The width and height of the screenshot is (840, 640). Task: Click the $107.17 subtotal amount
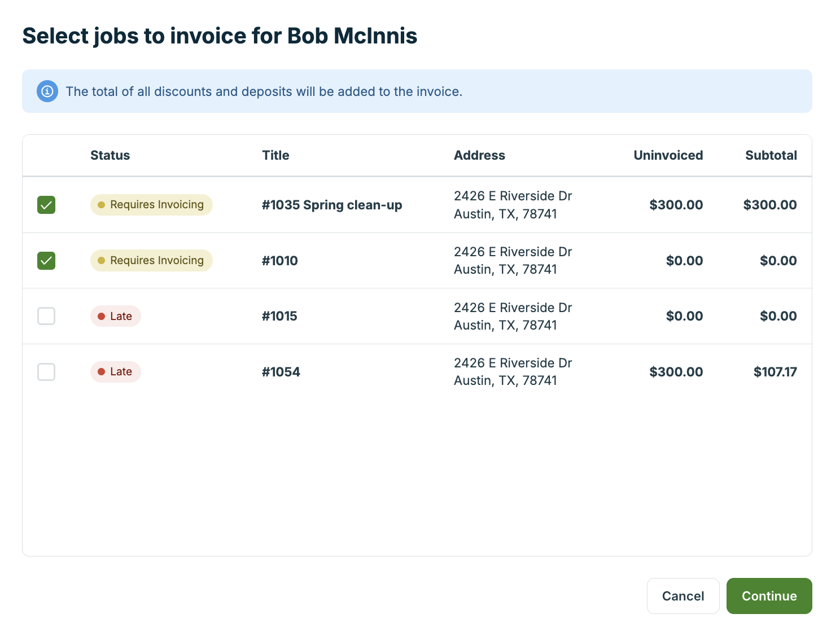(x=775, y=372)
